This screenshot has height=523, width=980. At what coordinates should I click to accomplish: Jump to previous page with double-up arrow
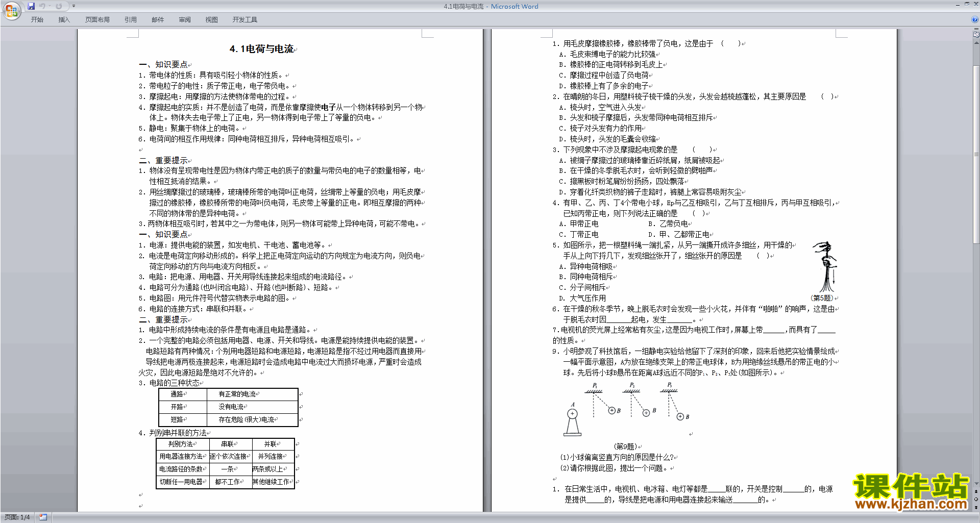976,491
